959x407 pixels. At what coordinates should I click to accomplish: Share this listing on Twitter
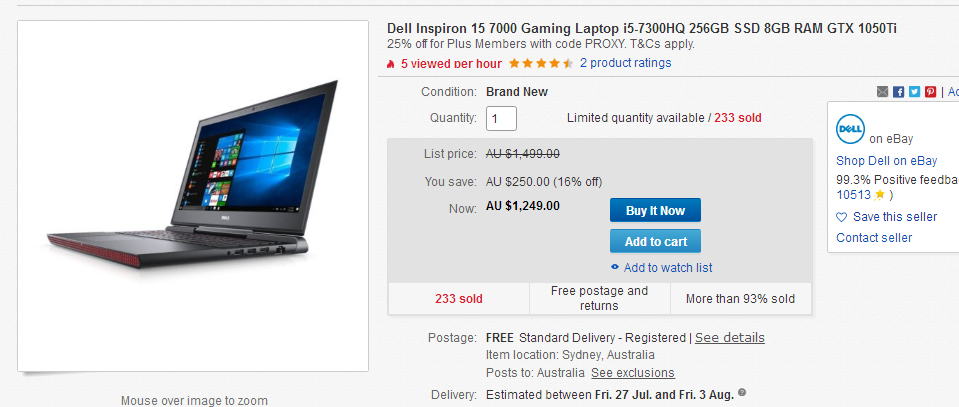pyautogui.click(x=914, y=92)
